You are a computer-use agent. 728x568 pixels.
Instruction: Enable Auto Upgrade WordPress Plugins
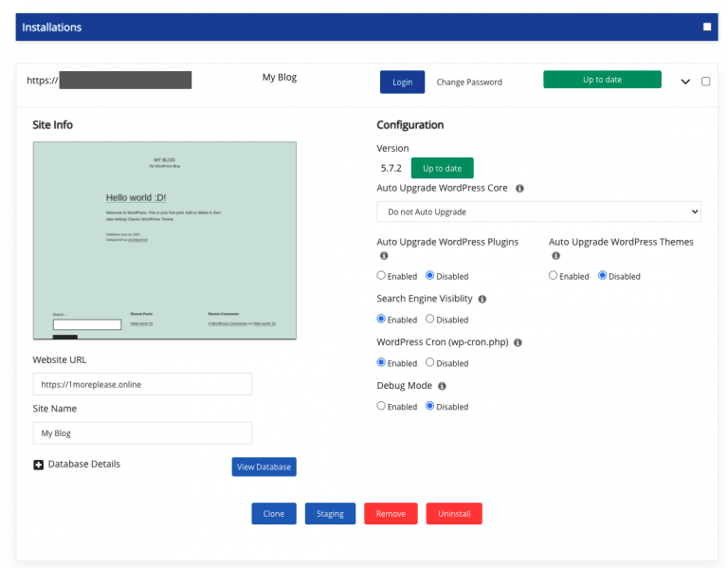pyautogui.click(x=381, y=276)
